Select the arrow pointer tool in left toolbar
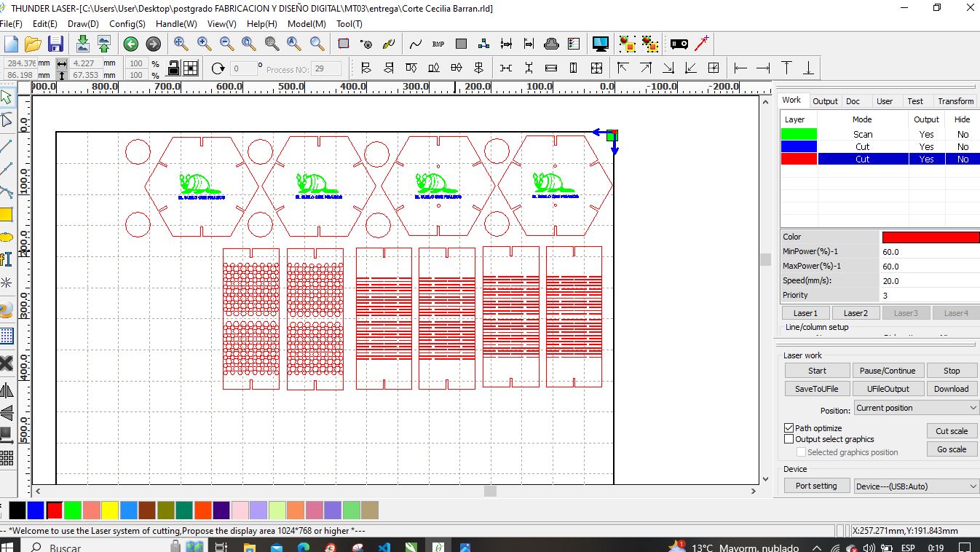Viewport: 980px width, 552px height. (x=6, y=97)
